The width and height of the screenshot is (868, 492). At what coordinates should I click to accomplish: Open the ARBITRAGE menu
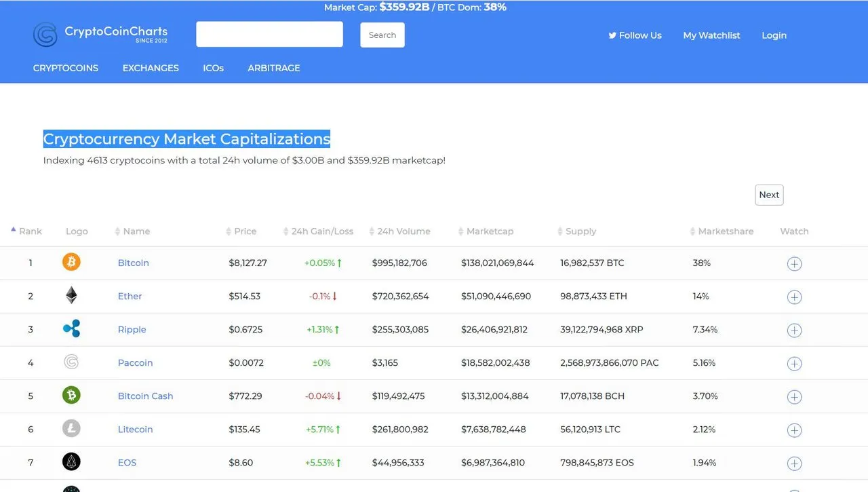click(274, 68)
